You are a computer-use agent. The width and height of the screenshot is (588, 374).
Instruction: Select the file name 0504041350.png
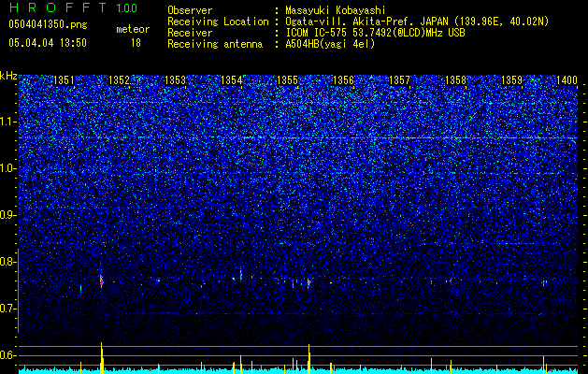tap(48, 24)
